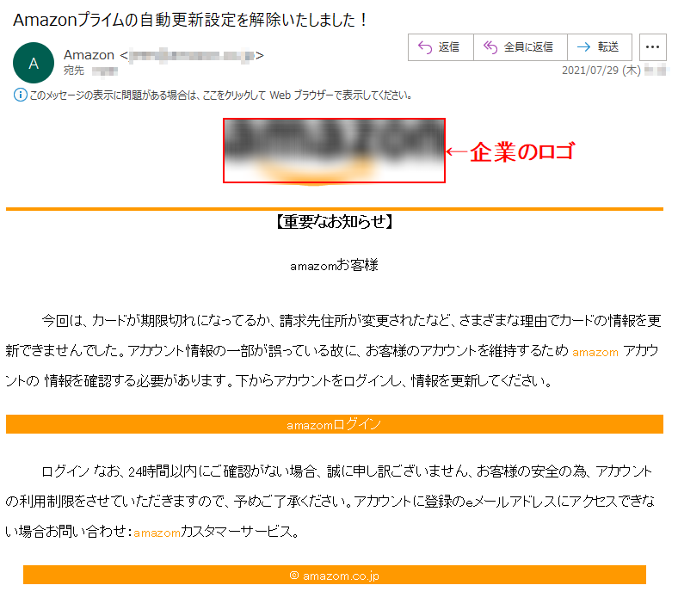Click the email subject line Amazonプライムの自動更新設定
The width and height of the screenshot is (678, 616).
point(190,20)
